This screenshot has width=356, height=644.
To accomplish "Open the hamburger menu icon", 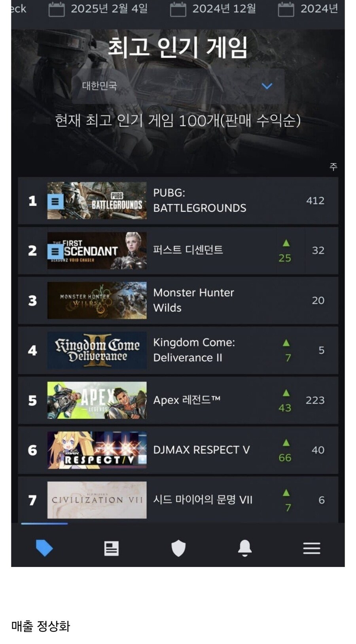I will pyautogui.click(x=312, y=548).
